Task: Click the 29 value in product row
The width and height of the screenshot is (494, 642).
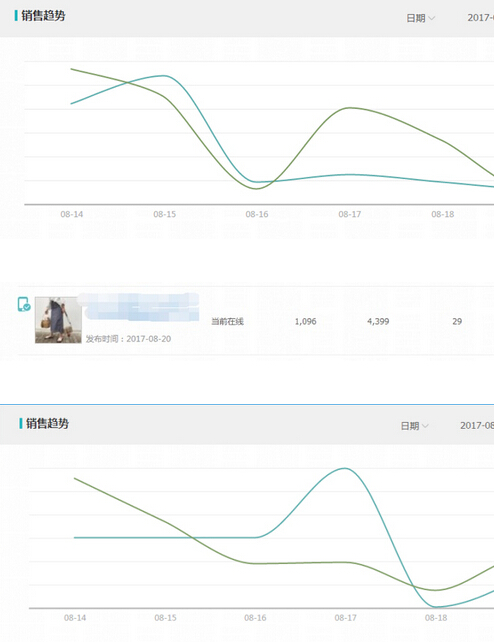Action: 457,321
